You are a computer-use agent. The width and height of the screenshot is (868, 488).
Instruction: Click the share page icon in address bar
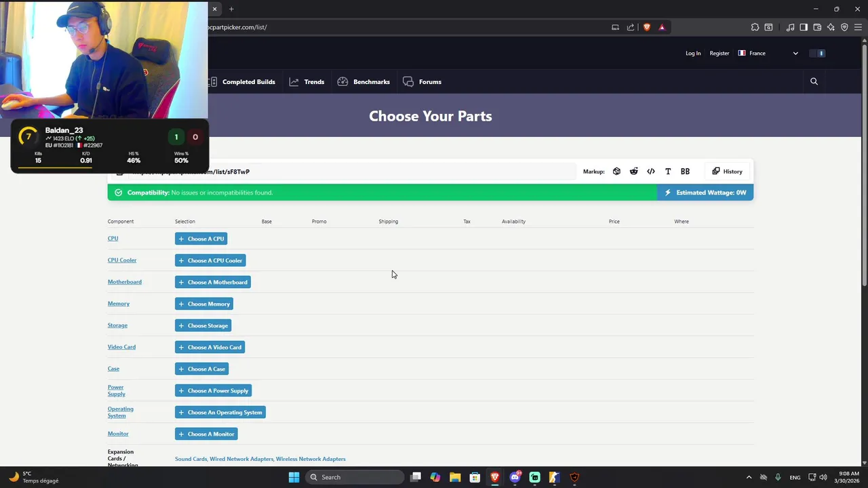tap(631, 27)
